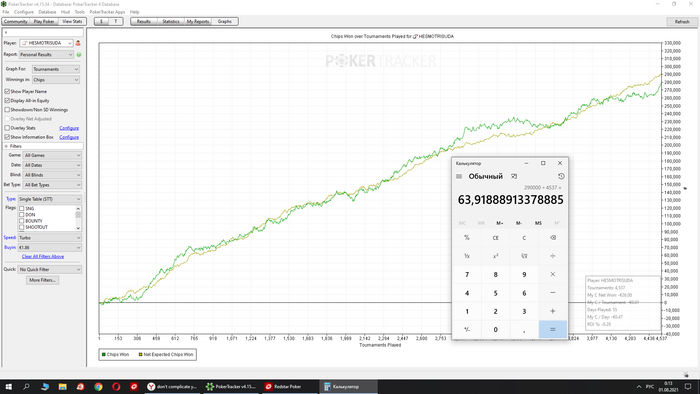Screen dimensions: 700x394
Task: Toggle Calculator keep-on-top mode icon
Action: tap(514, 176)
